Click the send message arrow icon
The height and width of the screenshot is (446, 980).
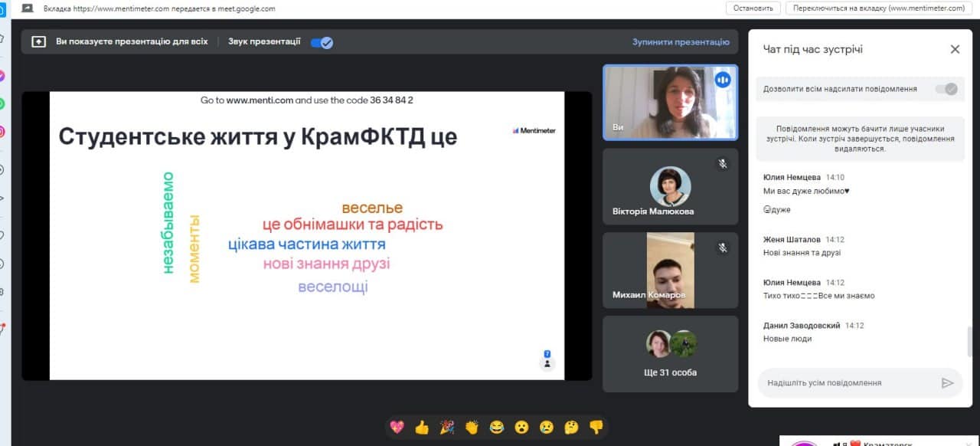(x=948, y=383)
